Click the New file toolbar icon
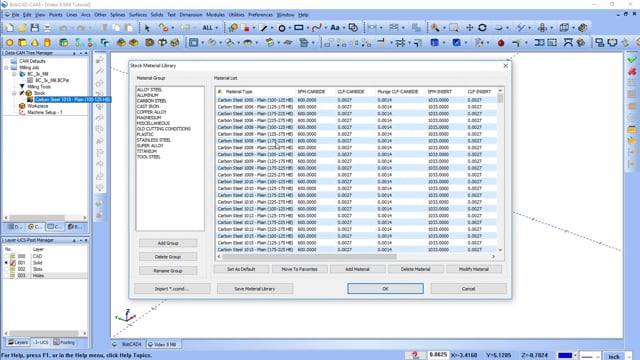 (x=9, y=28)
